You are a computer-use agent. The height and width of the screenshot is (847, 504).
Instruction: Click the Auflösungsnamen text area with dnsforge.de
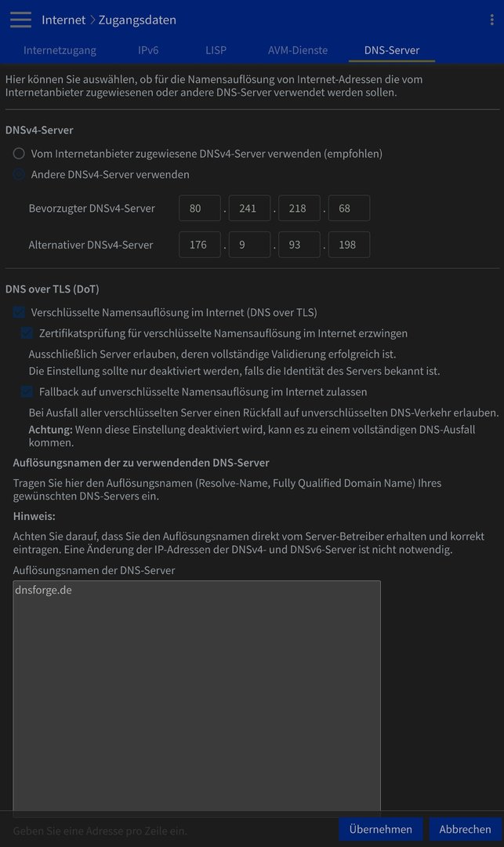197,697
